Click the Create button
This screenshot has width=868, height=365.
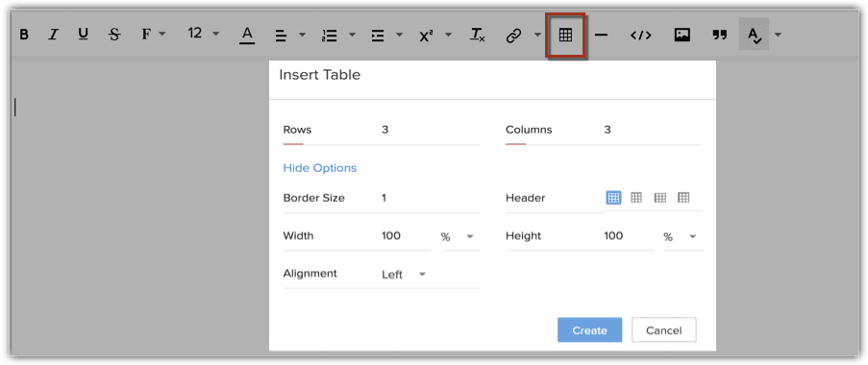[x=589, y=330]
